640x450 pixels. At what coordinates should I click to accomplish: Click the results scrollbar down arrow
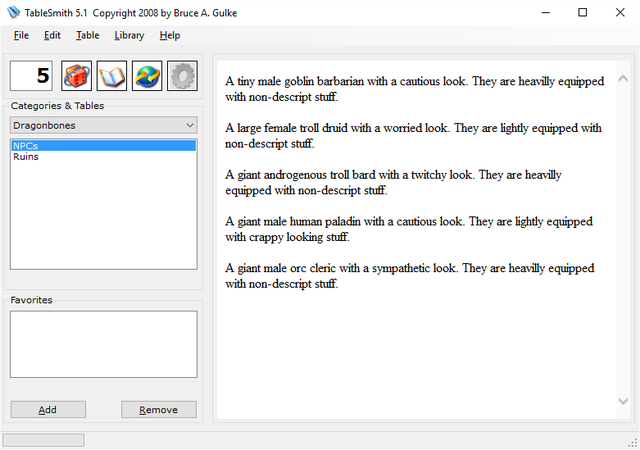point(623,401)
